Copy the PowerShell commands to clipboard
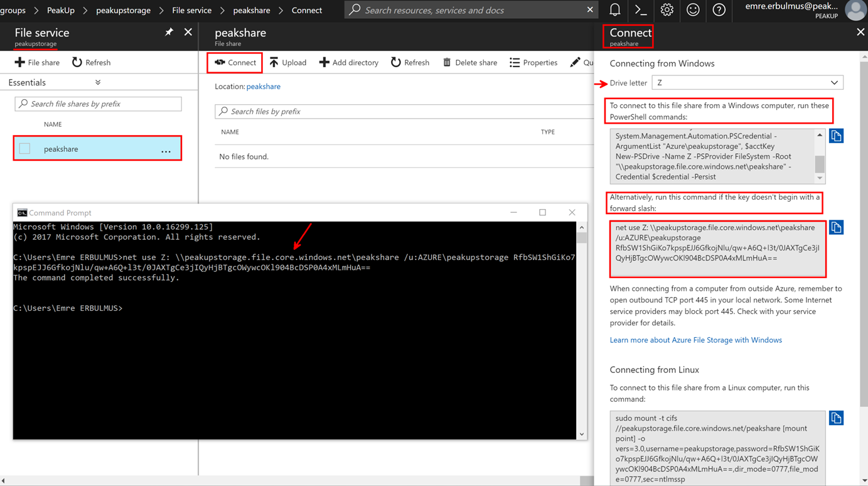The image size is (868, 486). pos(836,136)
